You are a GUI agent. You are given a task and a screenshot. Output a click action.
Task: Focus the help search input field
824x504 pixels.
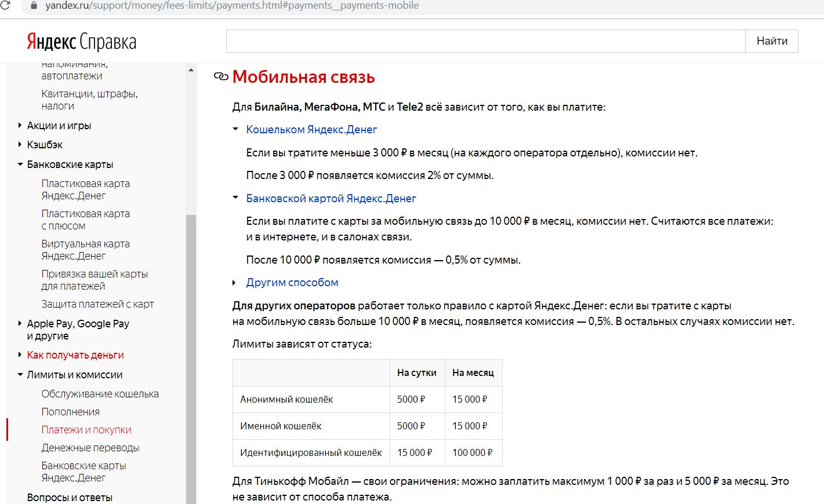pyautogui.click(x=485, y=41)
